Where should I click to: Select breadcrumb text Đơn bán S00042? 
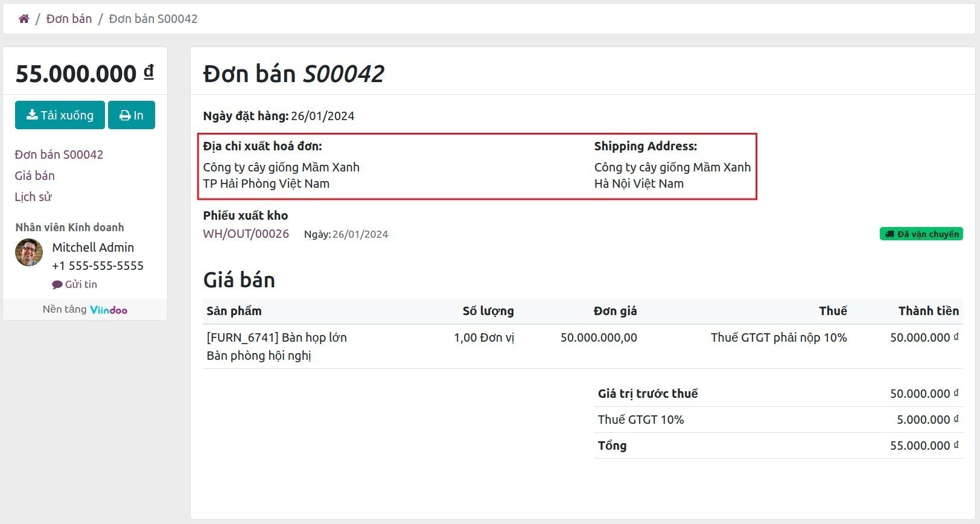153,19
